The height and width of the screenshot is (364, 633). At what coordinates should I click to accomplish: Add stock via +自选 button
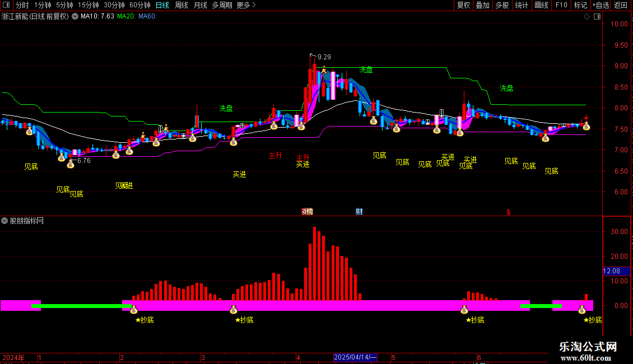(x=601, y=5)
